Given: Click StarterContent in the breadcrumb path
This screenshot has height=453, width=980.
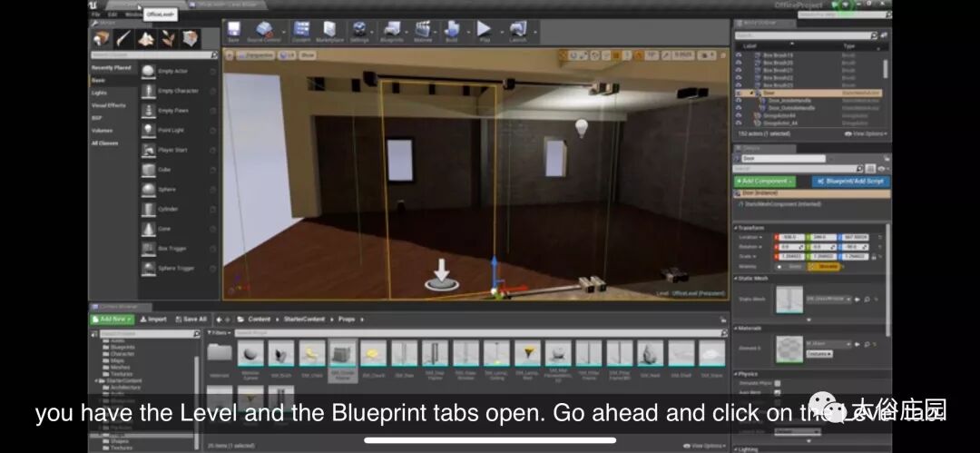Looking at the screenshot, I should coord(304,320).
